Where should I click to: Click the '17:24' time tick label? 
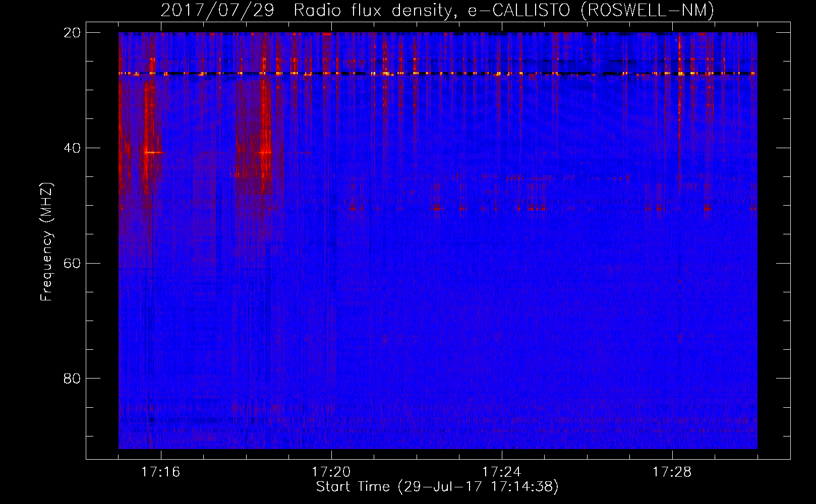[501, 472]
